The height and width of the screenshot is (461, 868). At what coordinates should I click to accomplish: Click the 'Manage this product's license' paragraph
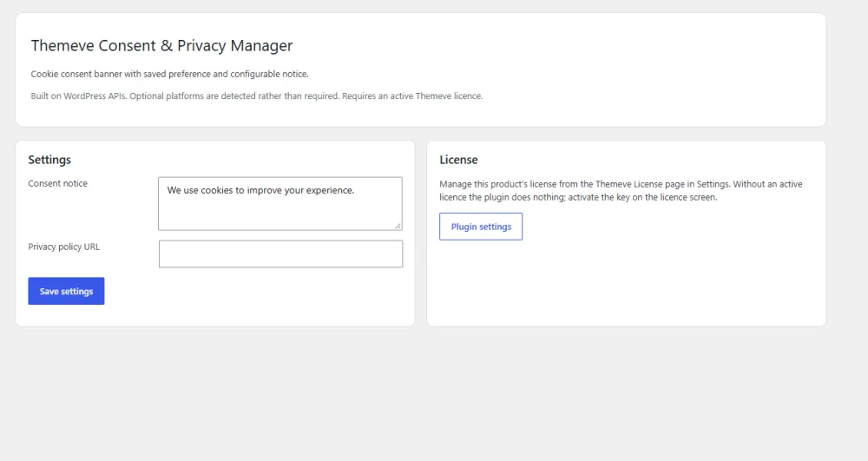point(621,190)
